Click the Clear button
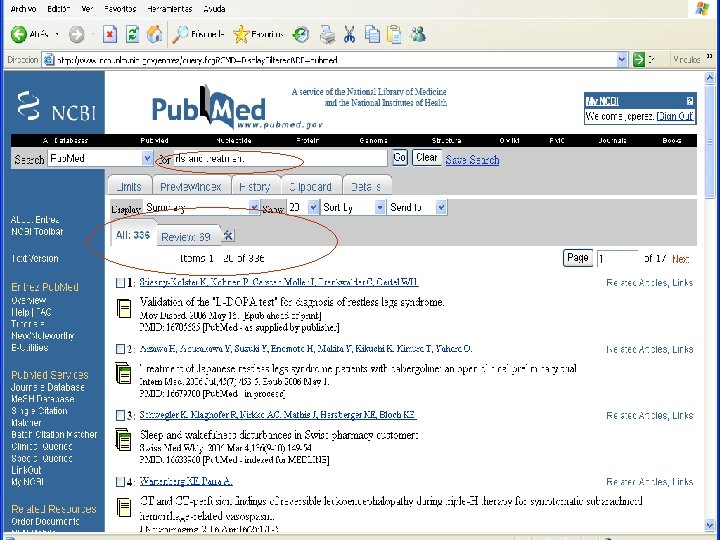 tap(427, 158)
